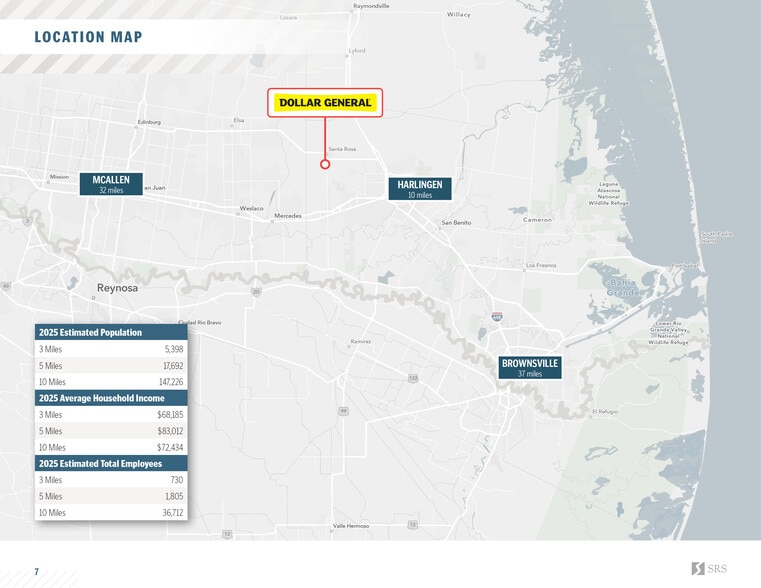
Task: Click the Valle Hermoso city label
Action: pyautogui.click(x=350, y=526)
